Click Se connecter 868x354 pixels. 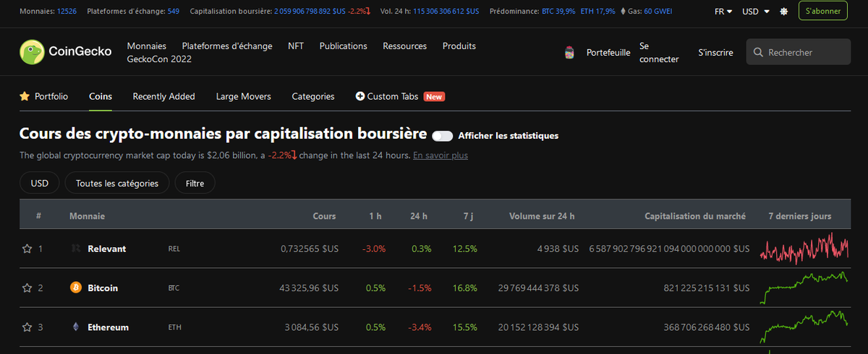[659, 53]
